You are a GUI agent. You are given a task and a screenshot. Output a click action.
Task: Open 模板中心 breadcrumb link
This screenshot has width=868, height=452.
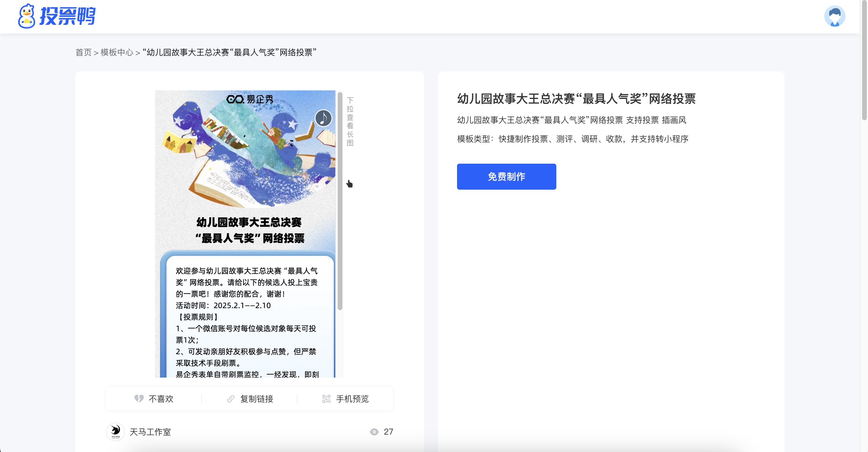pos(117,52)
